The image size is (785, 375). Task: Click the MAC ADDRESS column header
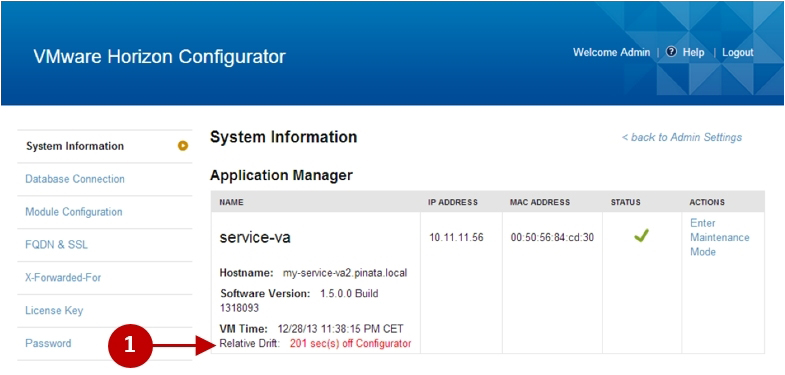[540, 202]
